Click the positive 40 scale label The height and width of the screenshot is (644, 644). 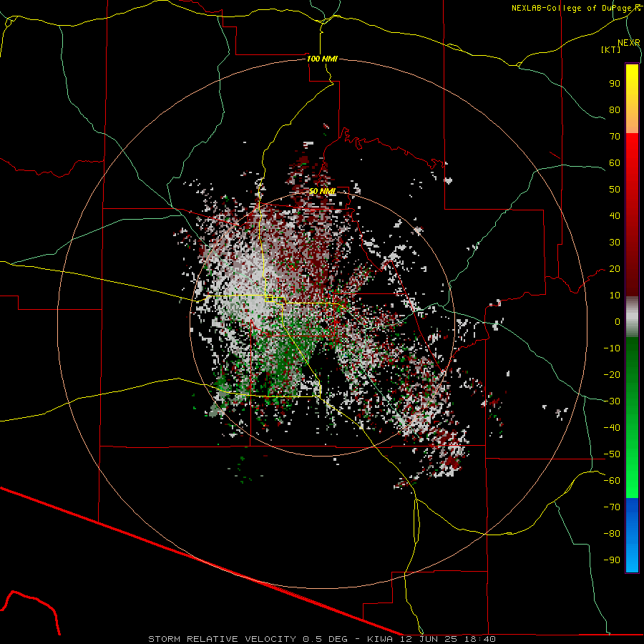pos(615,215)
